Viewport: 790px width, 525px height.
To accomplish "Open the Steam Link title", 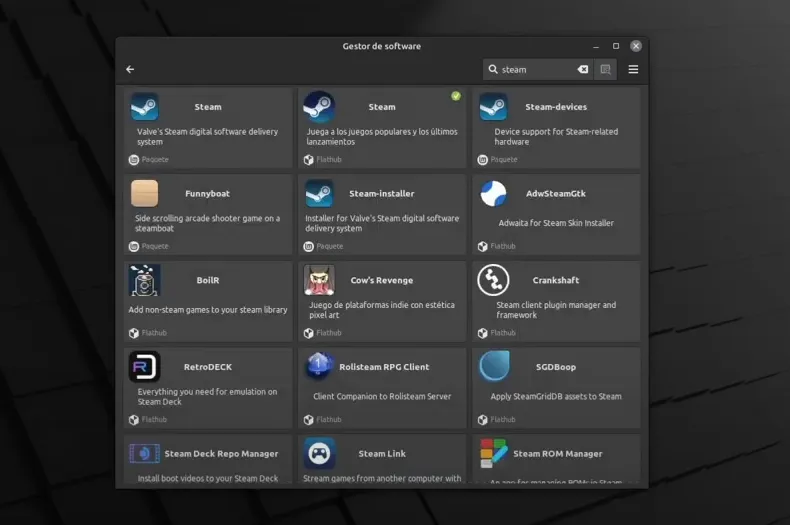I will pos(382,453).
